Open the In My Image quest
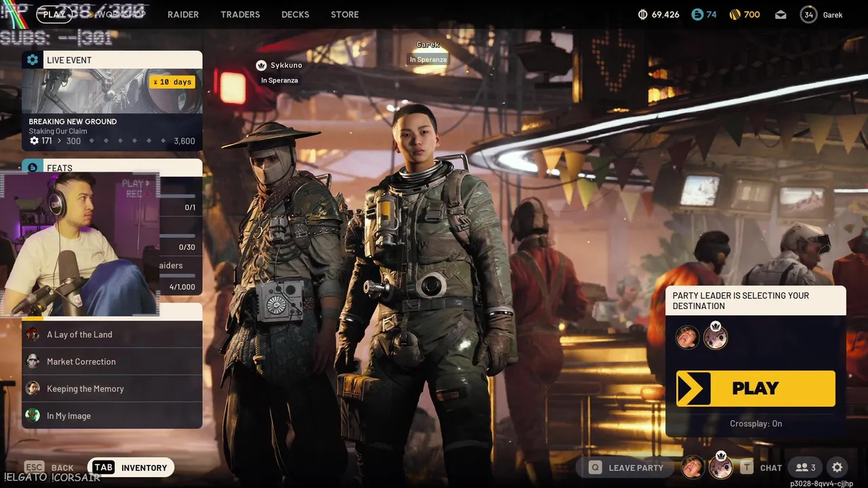 112,415
